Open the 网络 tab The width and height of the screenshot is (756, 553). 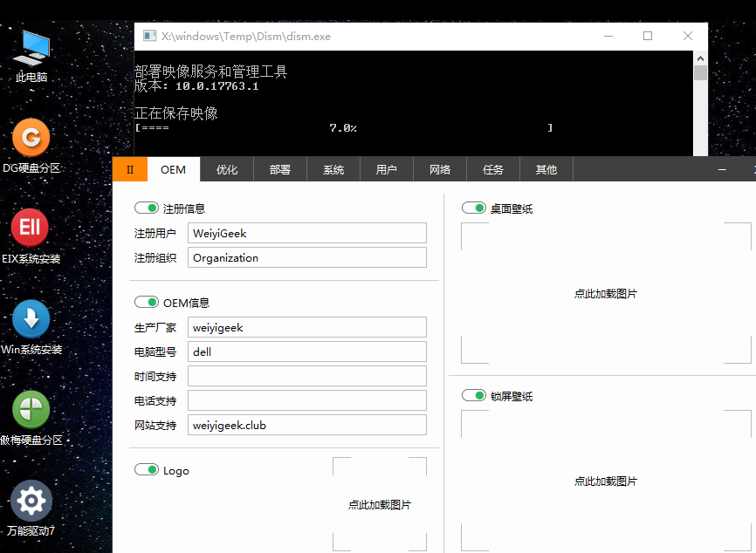click(440, 169)
